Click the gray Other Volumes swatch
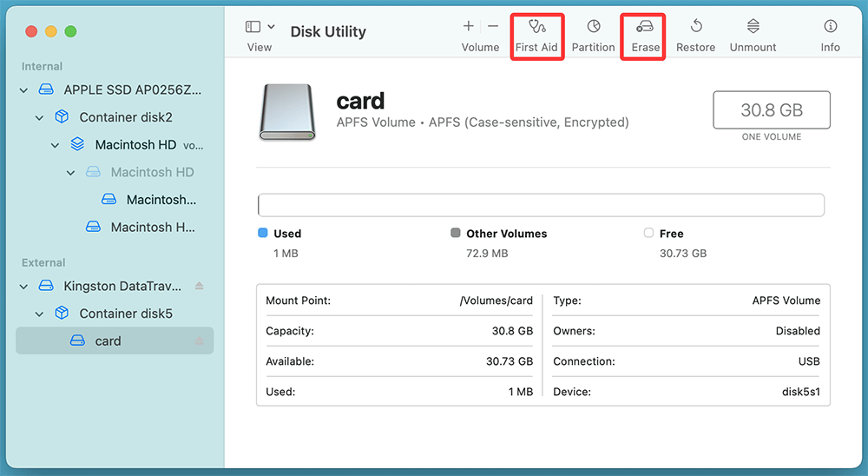This screenshot has height=476, width=868. (x=455, y=233)
